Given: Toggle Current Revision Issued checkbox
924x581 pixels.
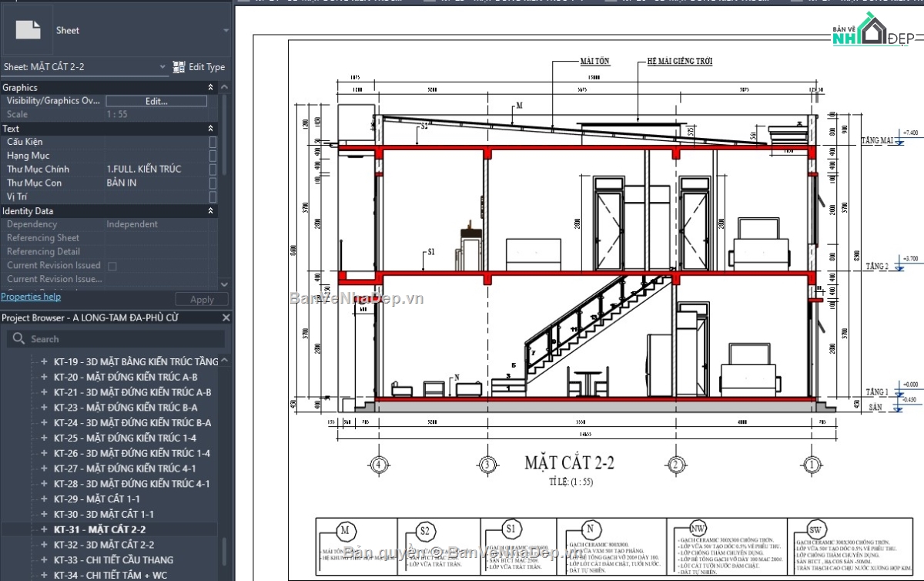Looking at the screenshot, I should click(112, 266).
